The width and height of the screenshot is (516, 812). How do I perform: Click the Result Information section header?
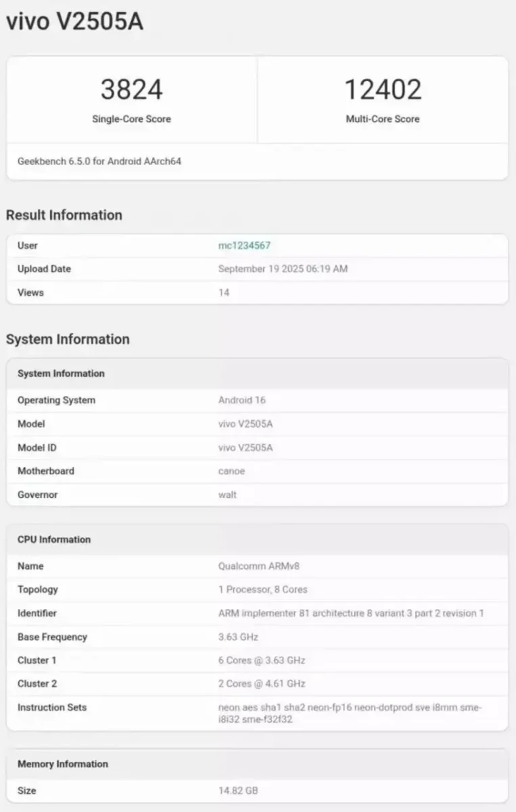(64, 215)
